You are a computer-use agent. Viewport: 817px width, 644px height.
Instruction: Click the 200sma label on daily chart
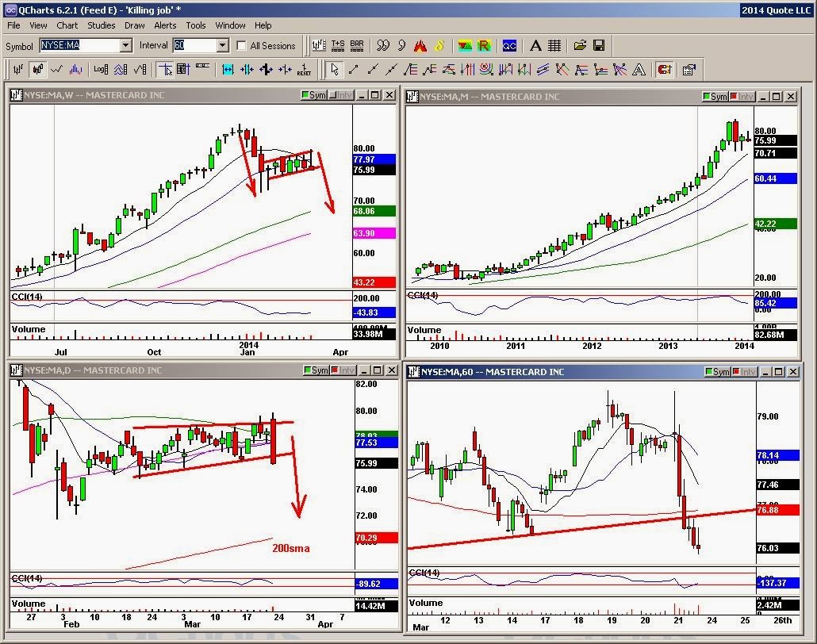291,548
